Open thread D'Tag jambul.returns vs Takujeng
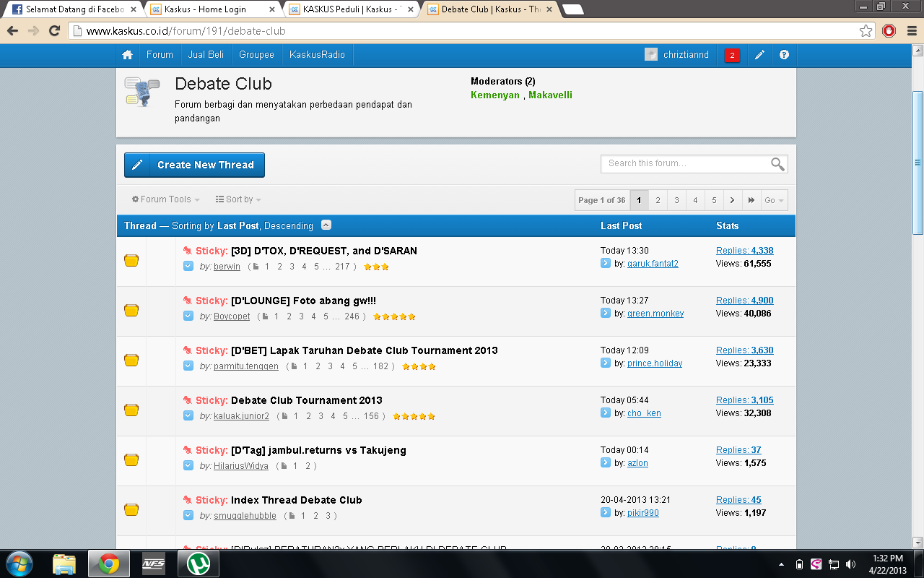 (318, 450)
